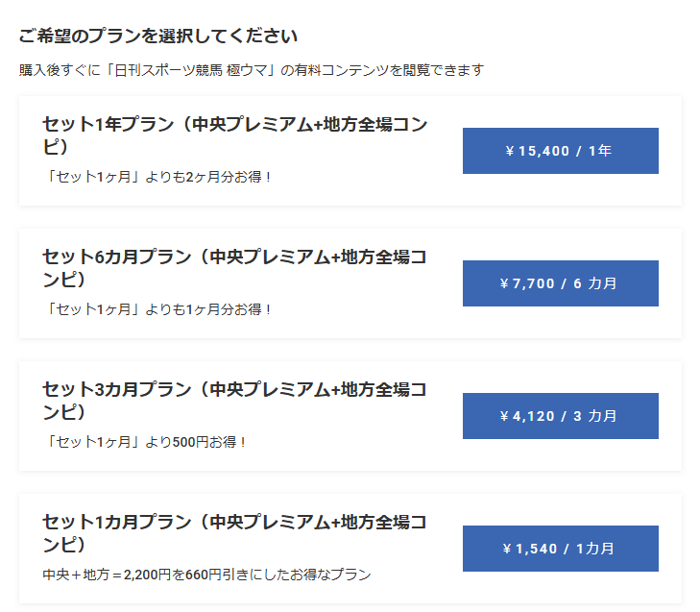Viewport: 700px width, 612px height.
Task: Click the ¥1,540 / 1カ月 button
Action: point(560,549)
